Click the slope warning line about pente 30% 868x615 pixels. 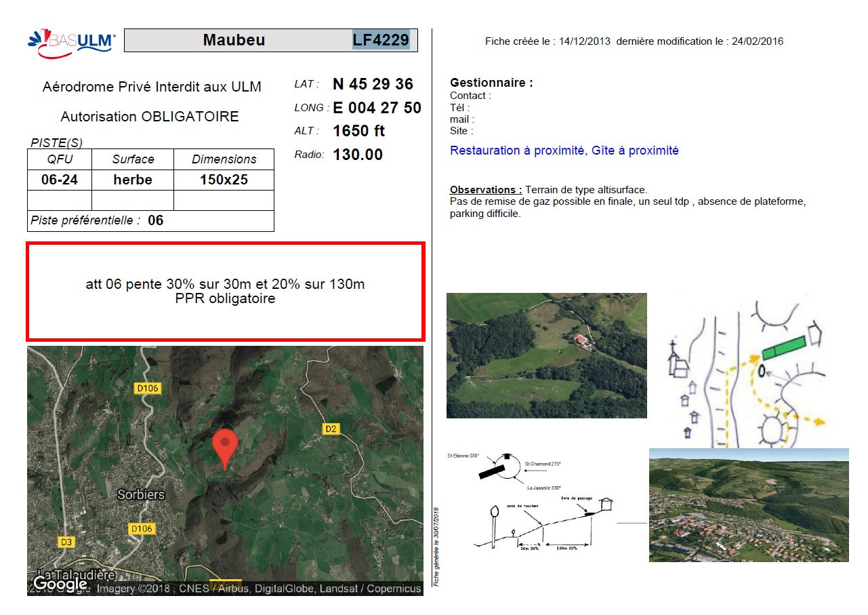pos(225,284)
